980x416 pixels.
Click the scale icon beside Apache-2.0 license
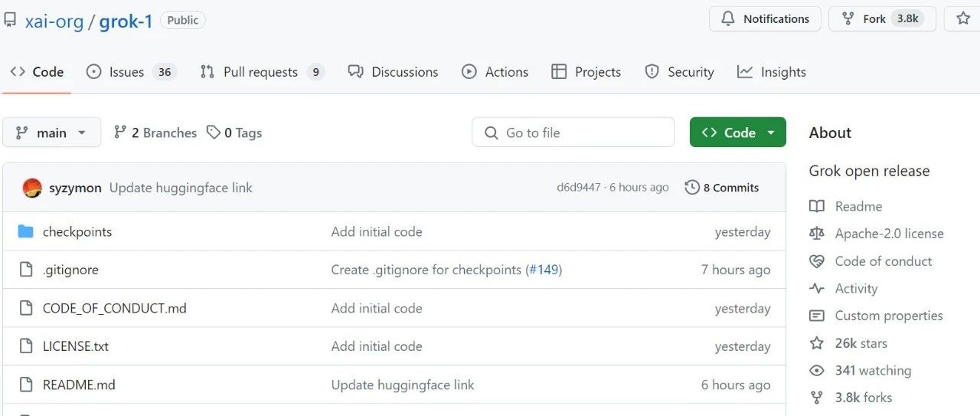(817, 234)
